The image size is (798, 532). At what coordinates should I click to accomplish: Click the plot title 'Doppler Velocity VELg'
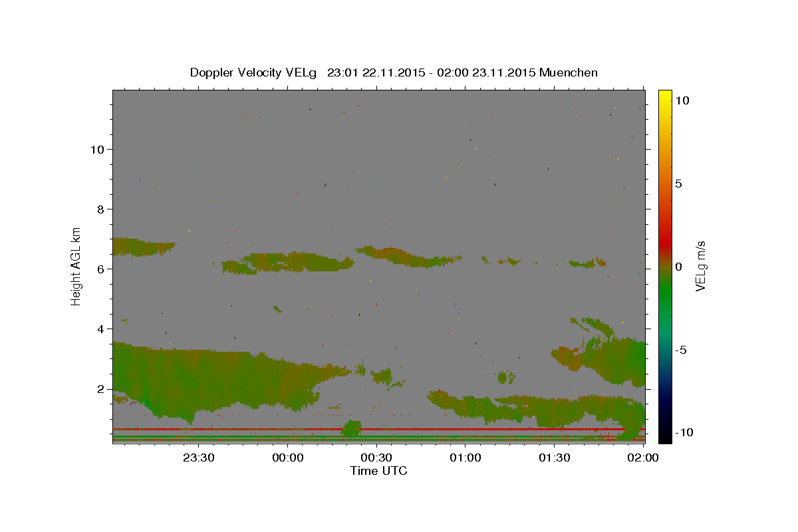tap(254, 72)
